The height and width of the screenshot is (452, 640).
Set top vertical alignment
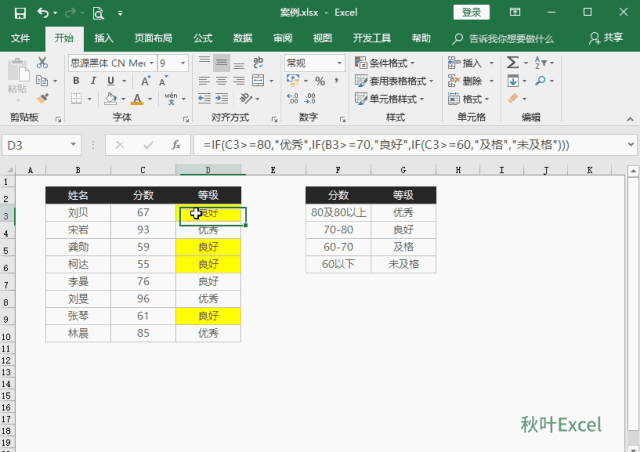[x=204, y=62]
